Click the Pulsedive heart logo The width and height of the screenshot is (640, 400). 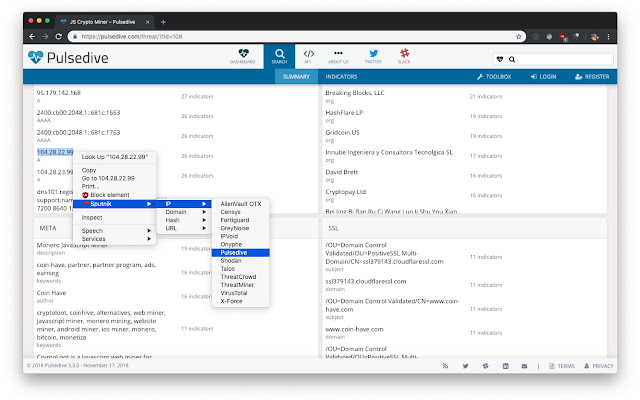pyautogui.click(x=36, y=57)
